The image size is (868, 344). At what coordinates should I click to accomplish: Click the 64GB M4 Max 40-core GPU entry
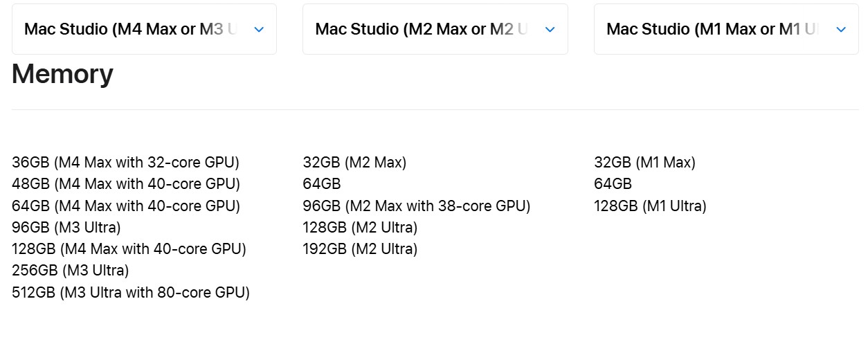pos(126,206)
